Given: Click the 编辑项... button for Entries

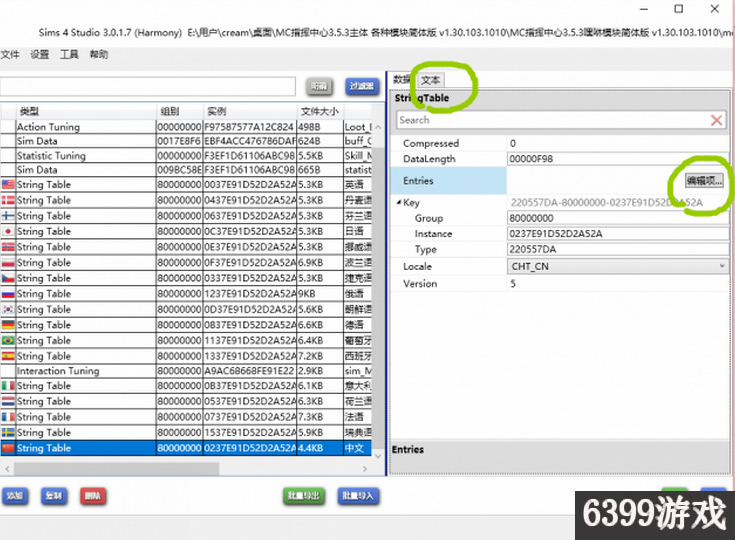Looking at the screenshot, I should coord(704,180).
